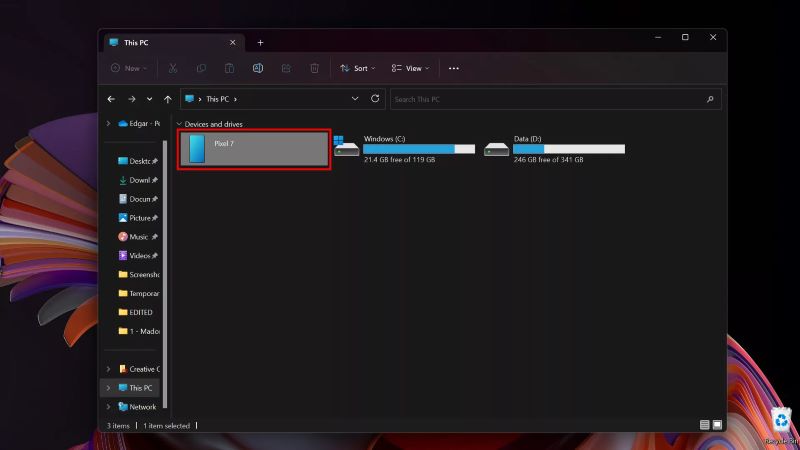Open Music in the sidebar
Viewport: 800px width, 450px height.
pyautogui.click(x=138, y=237)
